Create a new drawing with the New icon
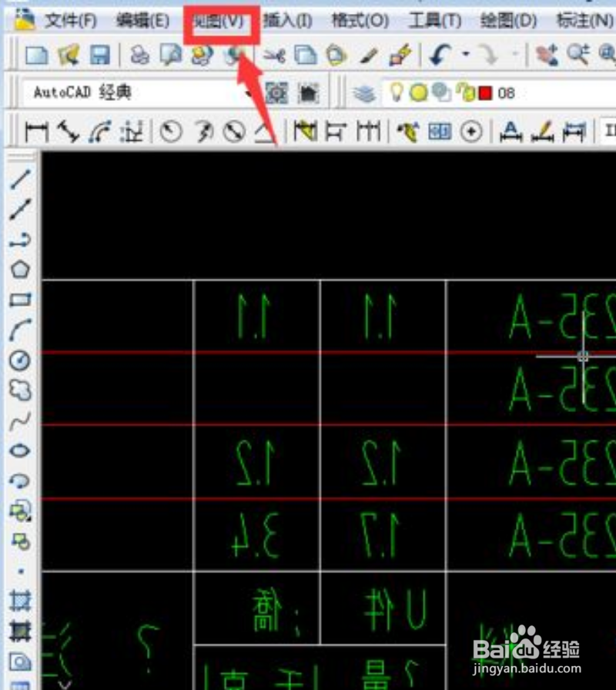This screenshot has height=690, width=616. tap(37, 56)
